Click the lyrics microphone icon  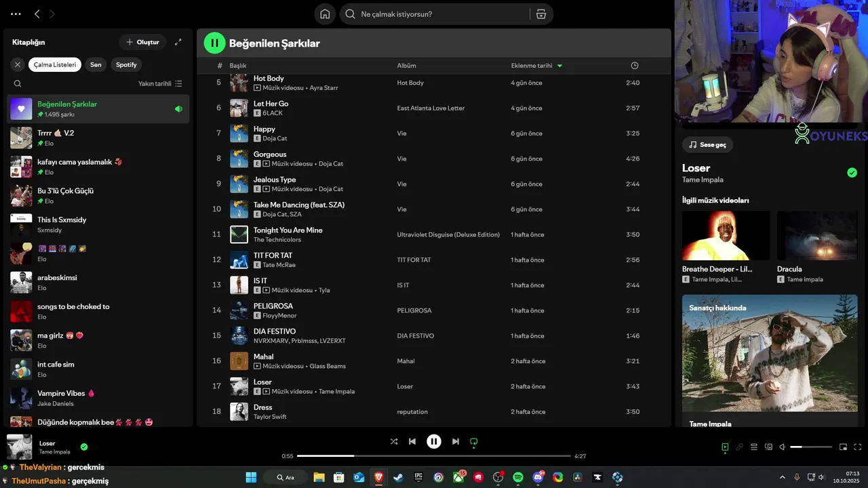tap(740, 447)
